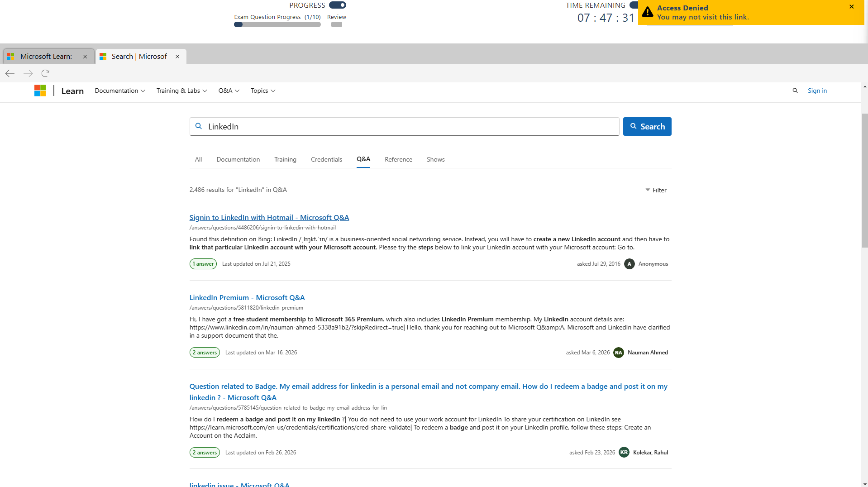Viewport: 868px width, 487px height.
Task: Click the browser back navigation arrow
Action: pyautogui.click(x=10, y=73)
